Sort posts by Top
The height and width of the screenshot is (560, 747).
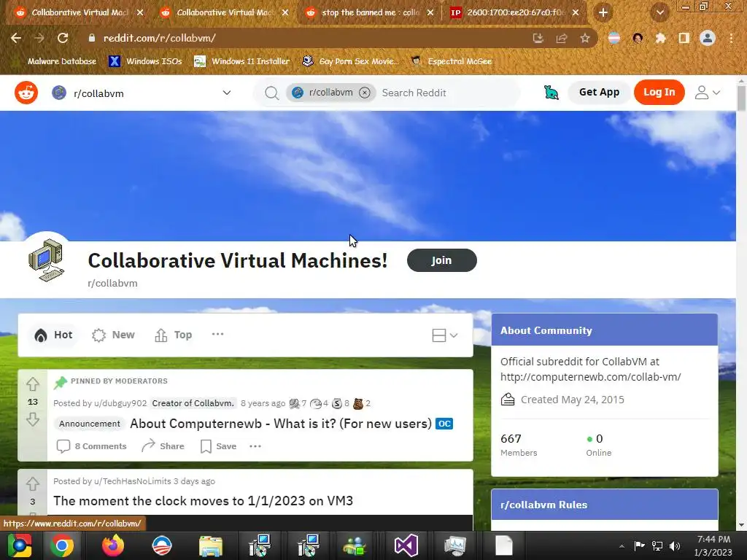[174, 335]
